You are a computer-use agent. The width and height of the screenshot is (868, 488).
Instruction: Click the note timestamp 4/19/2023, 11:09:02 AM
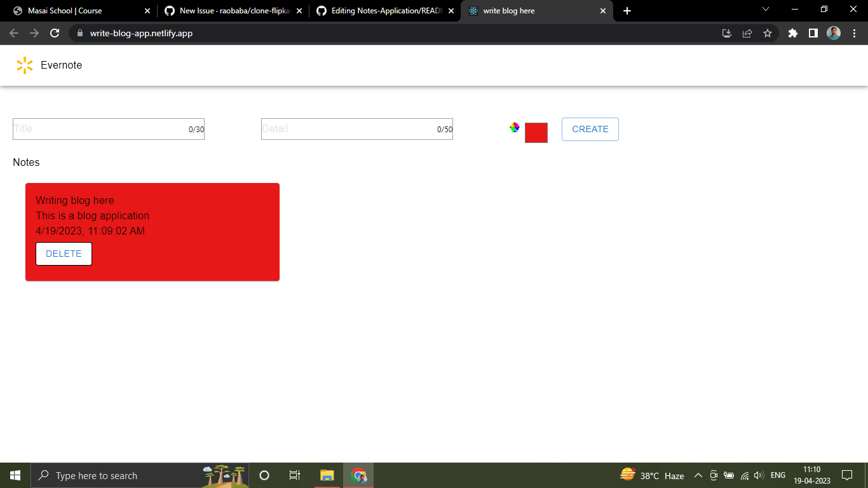[x=90, y=231]
